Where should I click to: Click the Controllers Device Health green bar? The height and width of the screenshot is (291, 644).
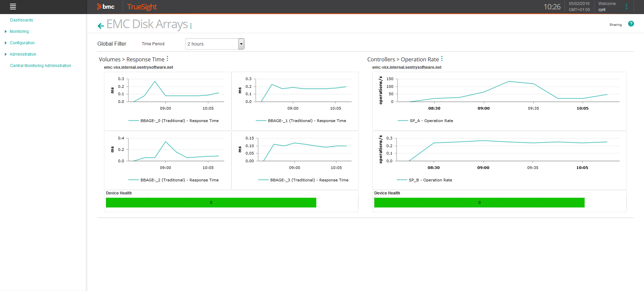point(479,202)
